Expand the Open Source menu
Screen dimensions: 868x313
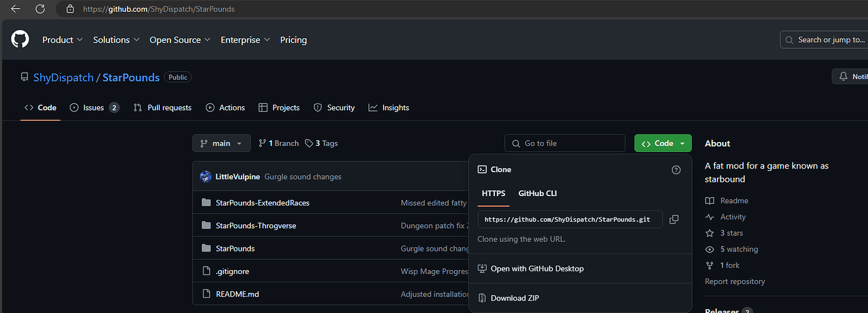[x=179, y=40]
